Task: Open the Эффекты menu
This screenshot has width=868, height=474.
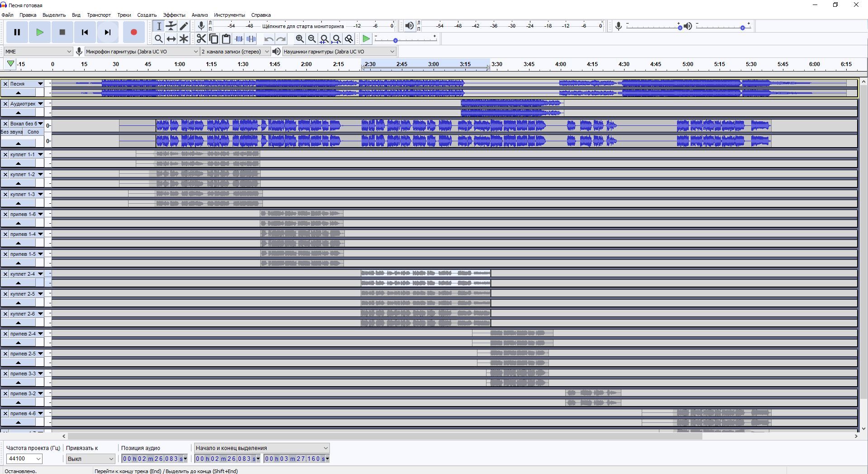Action: pos(174,15)
